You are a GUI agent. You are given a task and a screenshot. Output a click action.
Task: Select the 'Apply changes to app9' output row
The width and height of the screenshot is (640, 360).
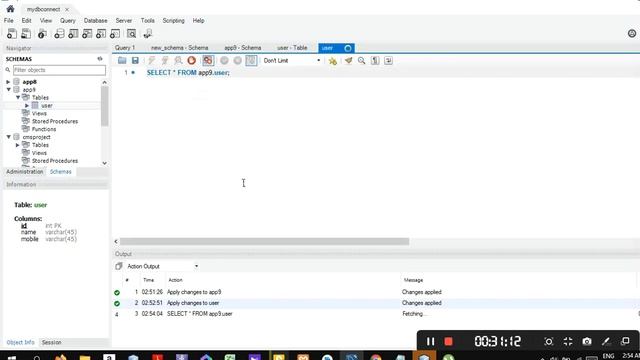tap(376, 292)
